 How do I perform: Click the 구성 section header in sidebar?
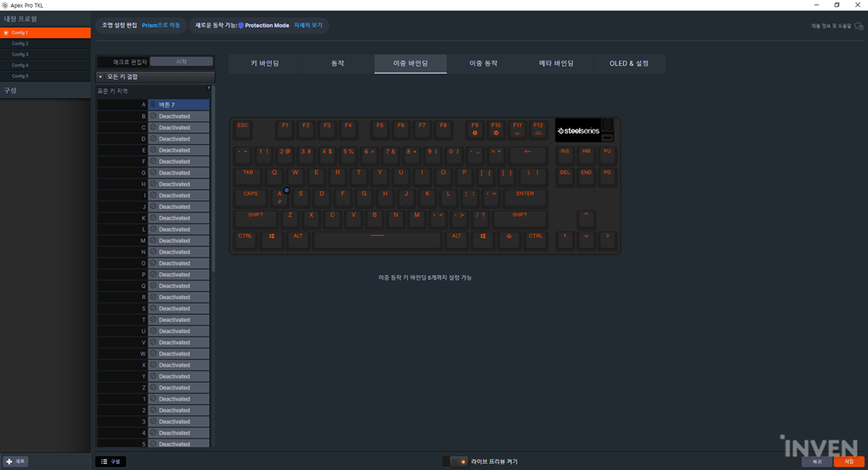coord(45,91)
